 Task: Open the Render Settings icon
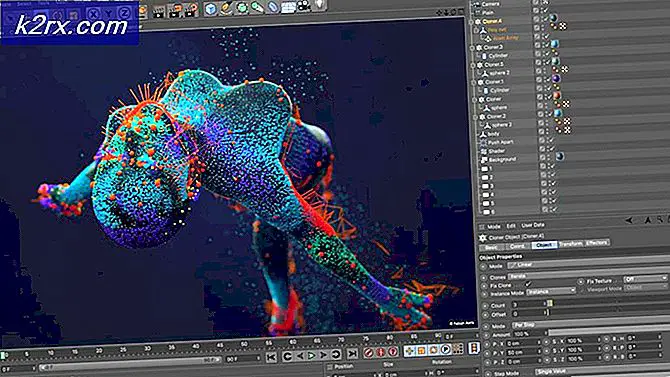[191, 9]
